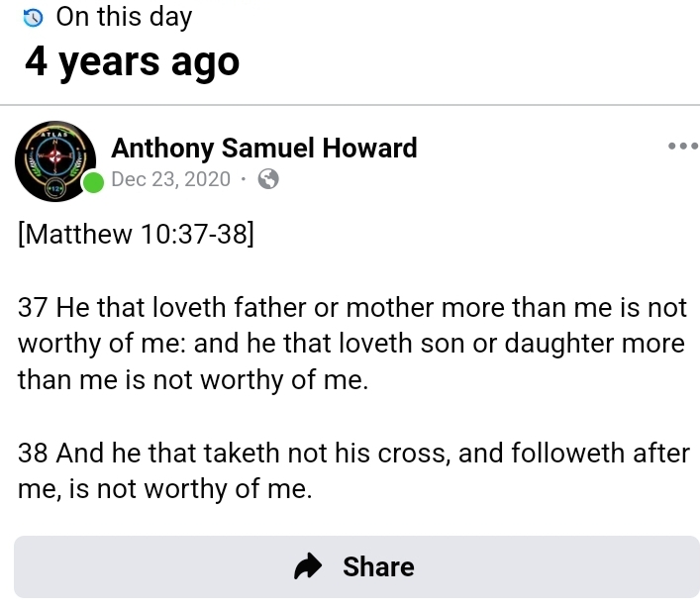The width and height of the screenshot is (700, 610).
Task: Open the three-dot post options menu
Action: 683,146
